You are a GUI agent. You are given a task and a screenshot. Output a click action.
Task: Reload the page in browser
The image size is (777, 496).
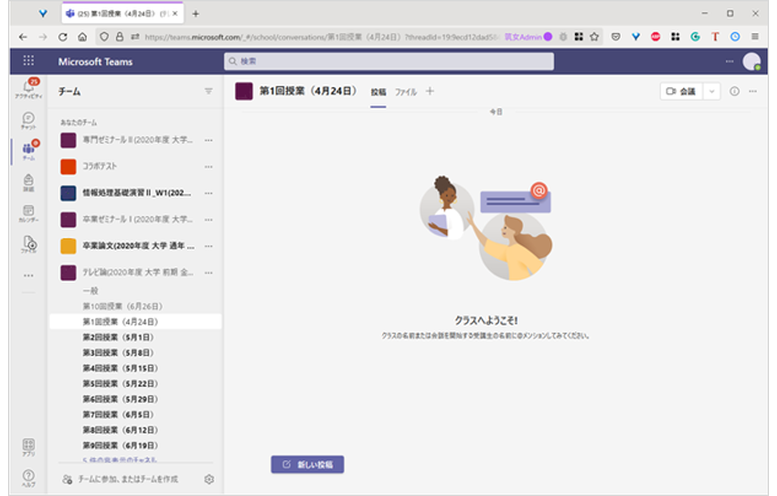62,37
